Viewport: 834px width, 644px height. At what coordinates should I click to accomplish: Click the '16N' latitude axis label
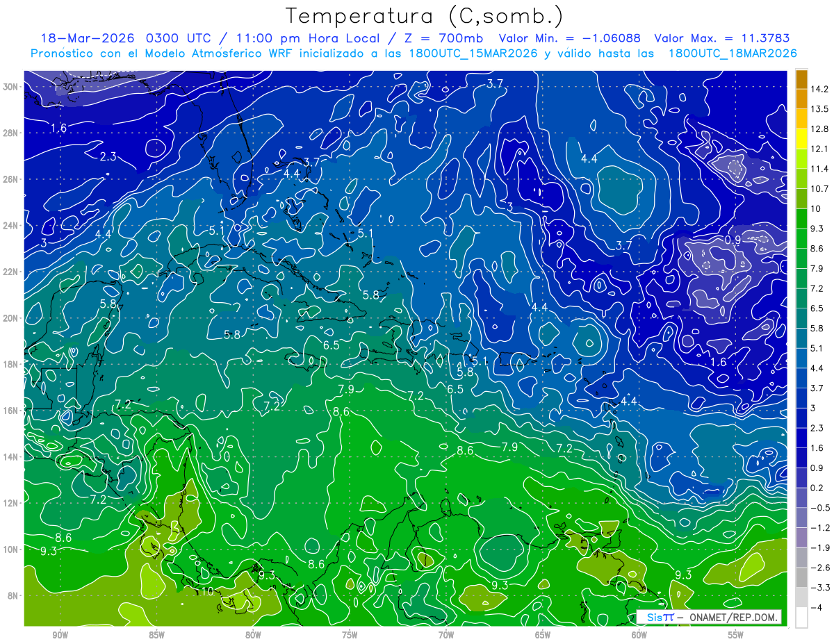12,411
